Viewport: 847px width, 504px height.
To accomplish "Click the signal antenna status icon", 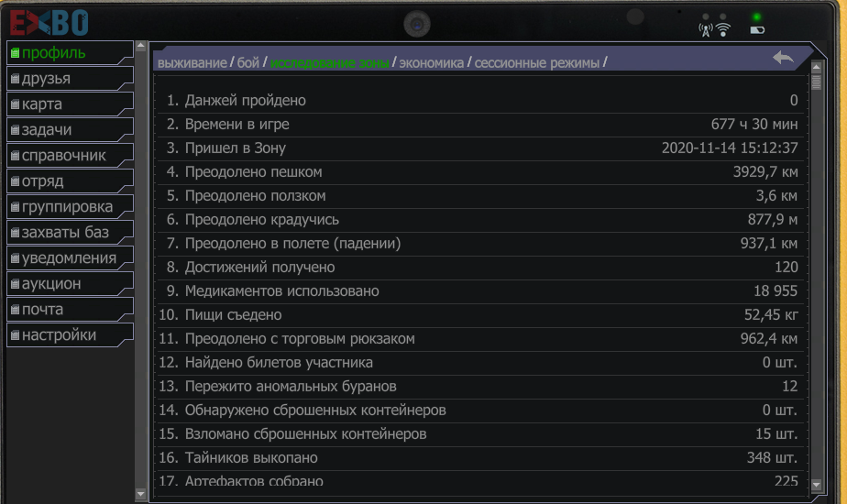I will point(705,29).
